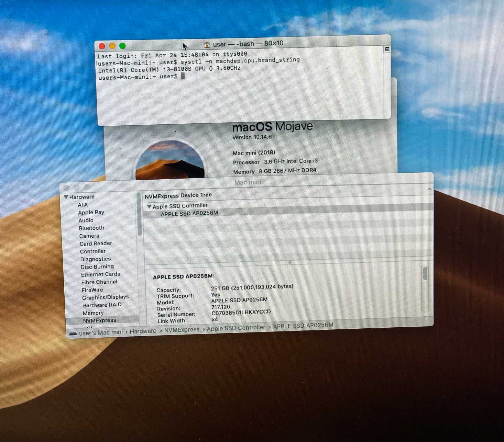This screenshot has height=442, width=504.
Task: Click the Model value "APPLE SSD AP0256M"
Action: tap(239, 300)
